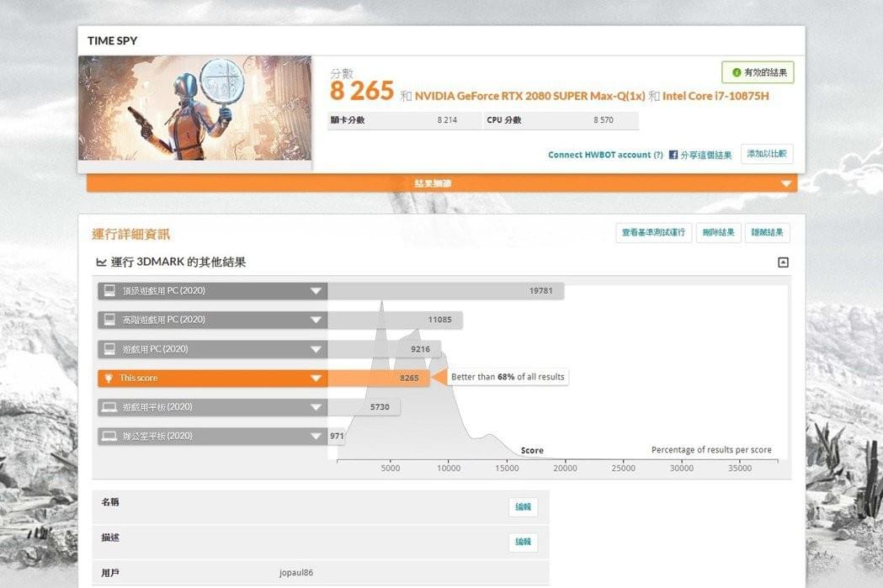This screenshot has width=883, height=588.
Task: Click the desktop PC icon in the 19781 row
Action: pos(109,290)
